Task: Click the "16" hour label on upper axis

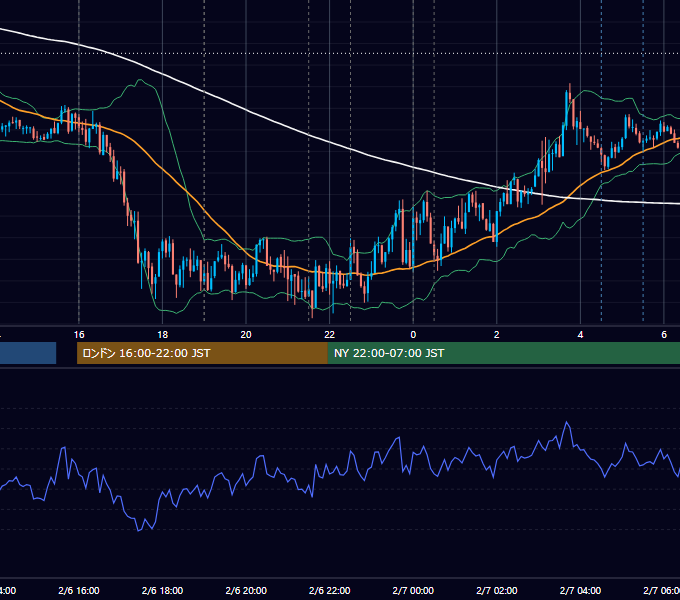Action: (79, 335)
